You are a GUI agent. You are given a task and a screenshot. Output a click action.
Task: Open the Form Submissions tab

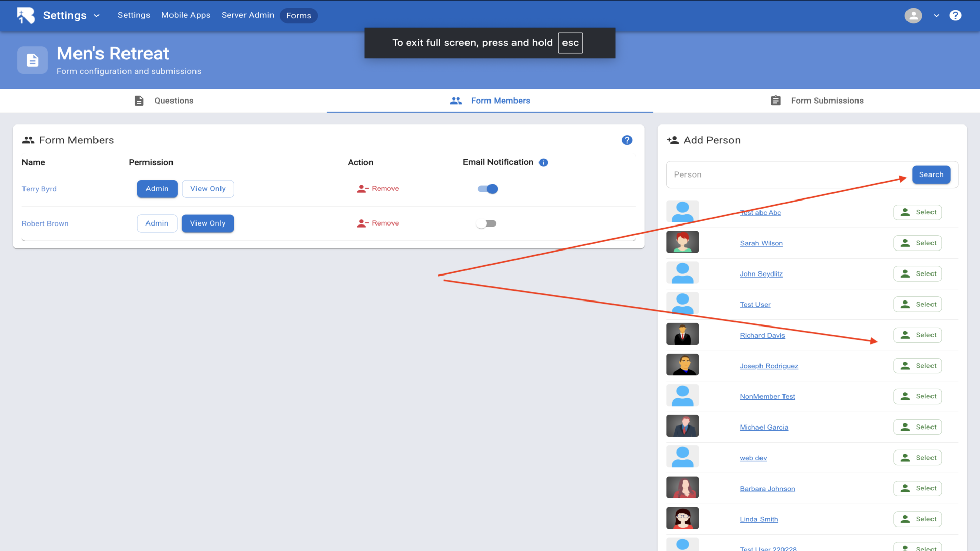pos(817,101)
